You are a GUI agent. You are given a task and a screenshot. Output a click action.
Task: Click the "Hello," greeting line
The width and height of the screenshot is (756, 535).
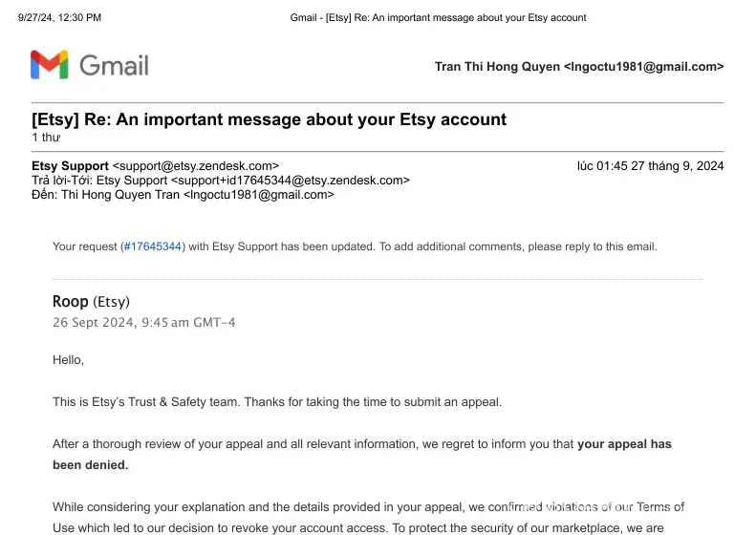click(x=68, y=360)
